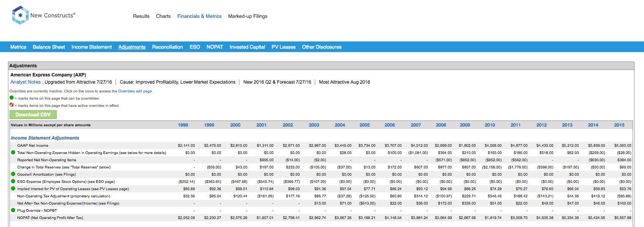The width and height of the screenshot is (644, 227).
Task: Click the $5,063.00 GAAP Net Income 2015 cell
Action: (x=623, y=146)
